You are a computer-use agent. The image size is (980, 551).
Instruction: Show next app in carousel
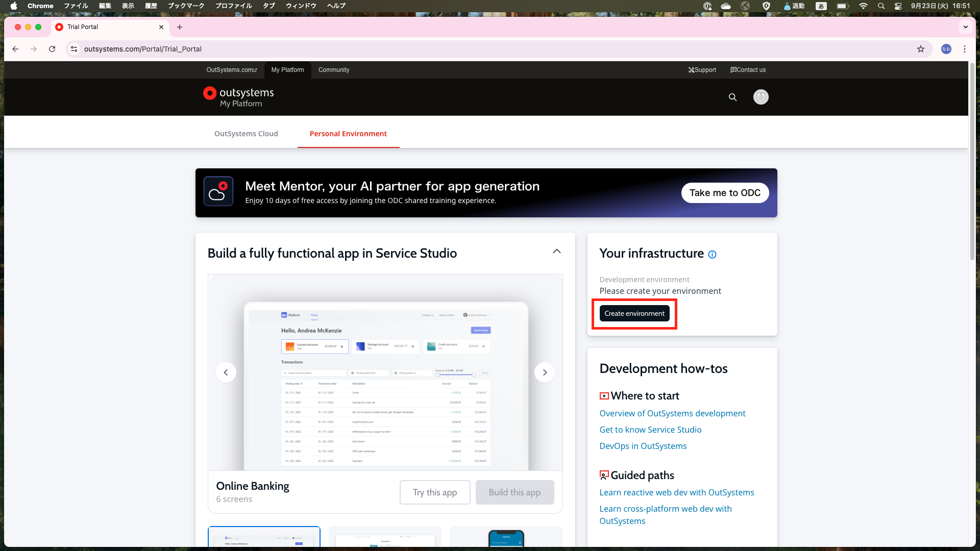coord(544,372)
